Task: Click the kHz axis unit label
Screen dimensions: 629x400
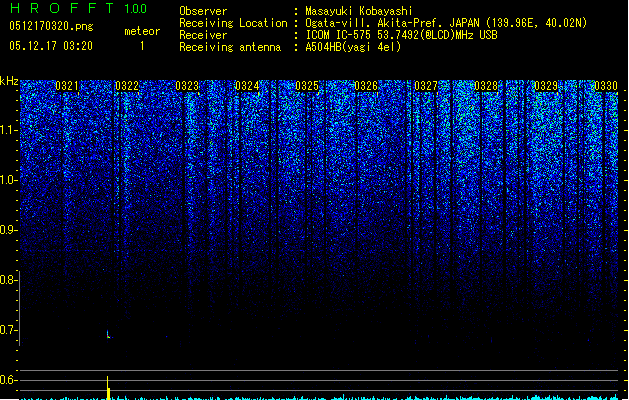Action: [9, 81]
